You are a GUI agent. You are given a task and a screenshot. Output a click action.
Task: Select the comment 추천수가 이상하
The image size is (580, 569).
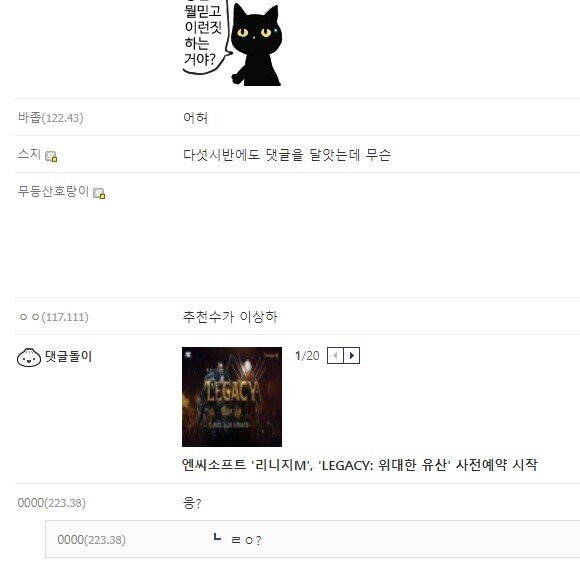[230, 317]
